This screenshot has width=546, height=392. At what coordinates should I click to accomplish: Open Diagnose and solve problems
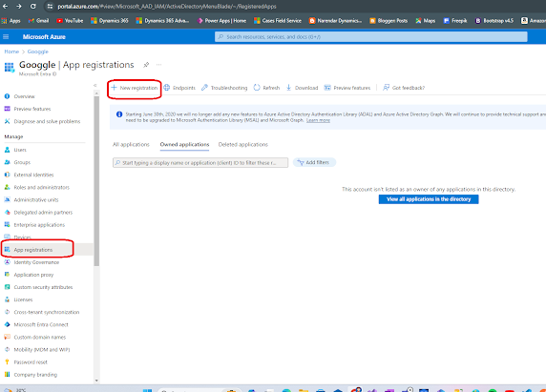pos(47,121)
